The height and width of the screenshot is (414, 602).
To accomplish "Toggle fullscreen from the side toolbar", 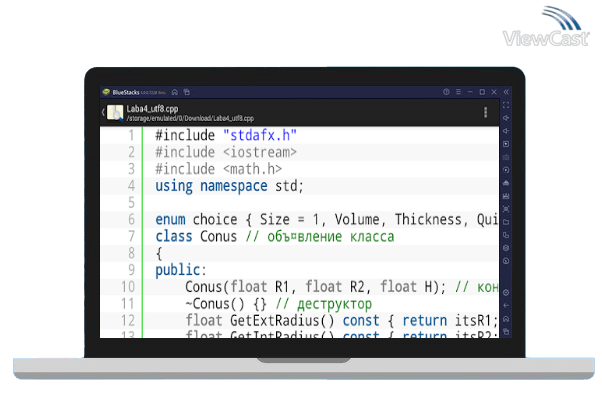I will [x=506, y=105].
